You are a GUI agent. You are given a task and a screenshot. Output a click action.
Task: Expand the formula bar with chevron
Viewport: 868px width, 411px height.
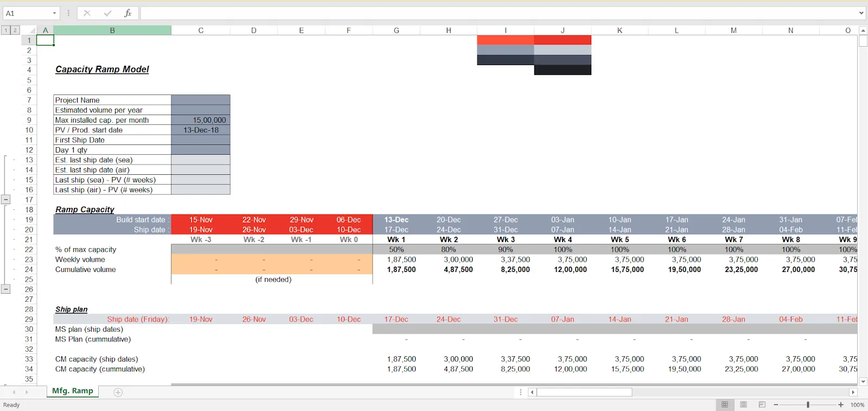point(861,13)
